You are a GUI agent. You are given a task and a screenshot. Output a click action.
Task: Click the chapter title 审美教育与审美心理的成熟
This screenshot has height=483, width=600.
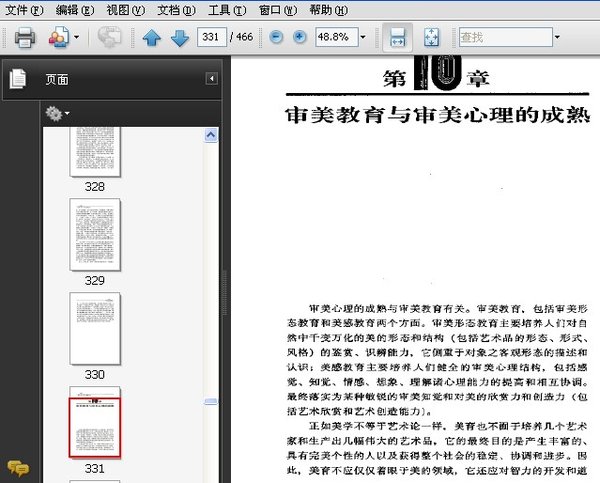click(x=437, y=115)
